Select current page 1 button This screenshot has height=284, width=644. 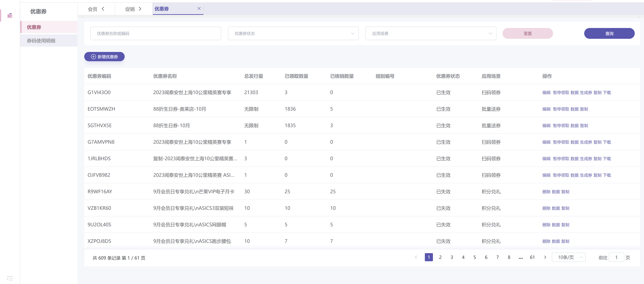coord(429,257)
